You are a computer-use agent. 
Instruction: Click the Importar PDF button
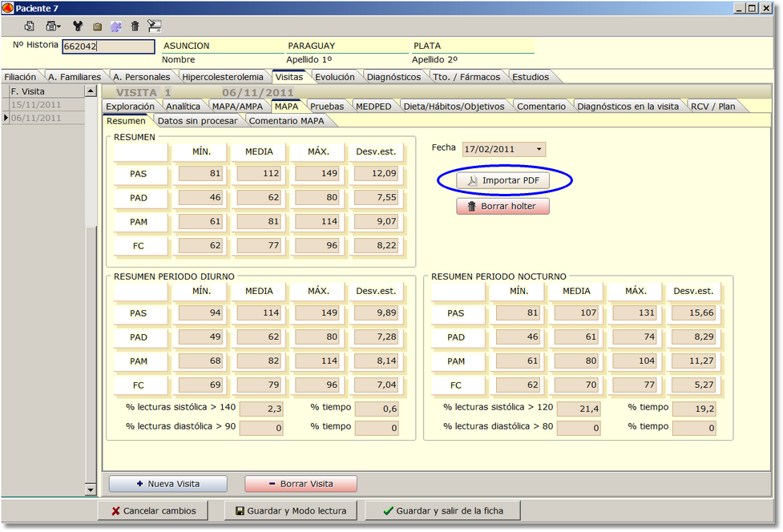502,180
